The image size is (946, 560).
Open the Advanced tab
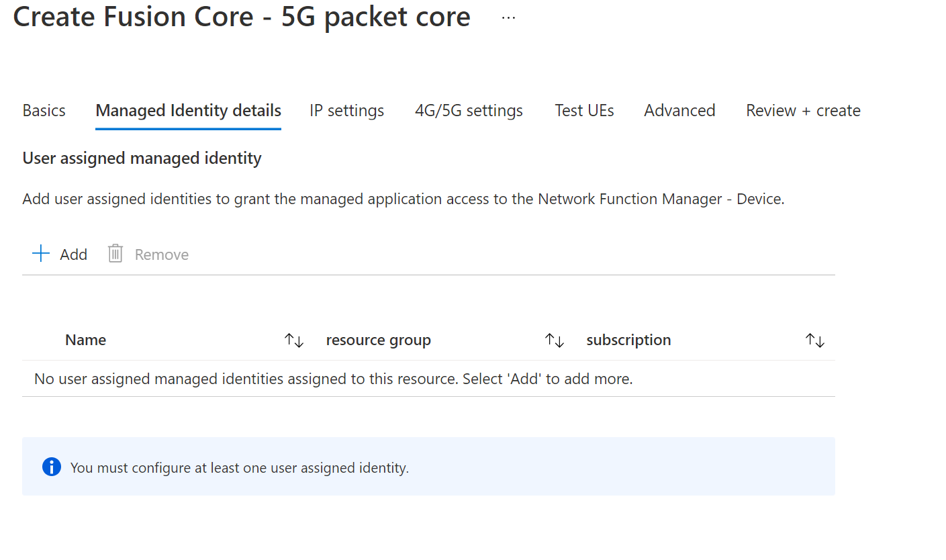pos(679,111)
